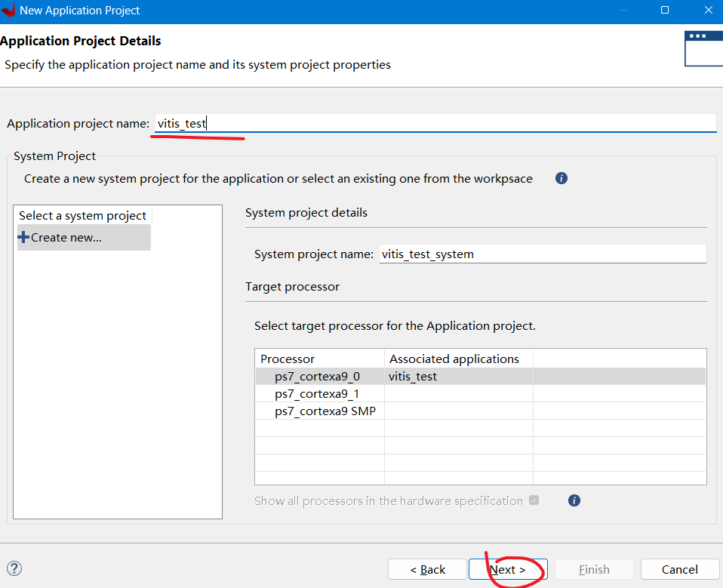Screen dimensions: 723x588
Task: Select ps7_cortexa9_0 processor row
Action: [x=318, y=376]
